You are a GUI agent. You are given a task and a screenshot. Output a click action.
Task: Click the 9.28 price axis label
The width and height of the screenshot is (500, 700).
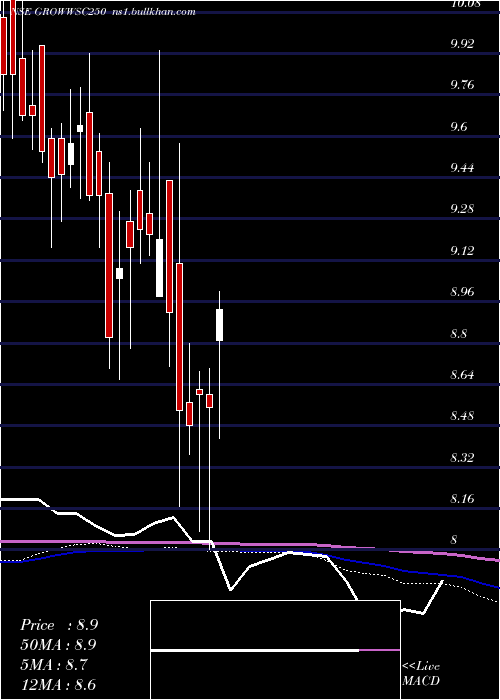(x=462, y=209)
